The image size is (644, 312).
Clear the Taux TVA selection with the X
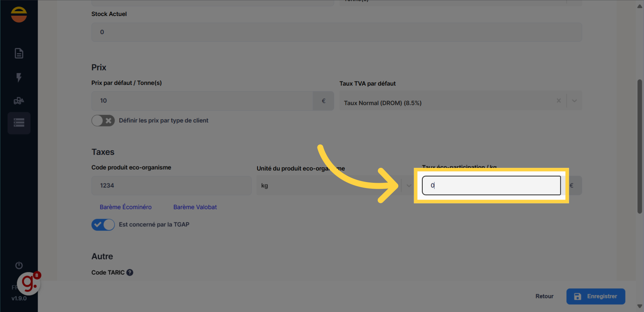[559, 101]
